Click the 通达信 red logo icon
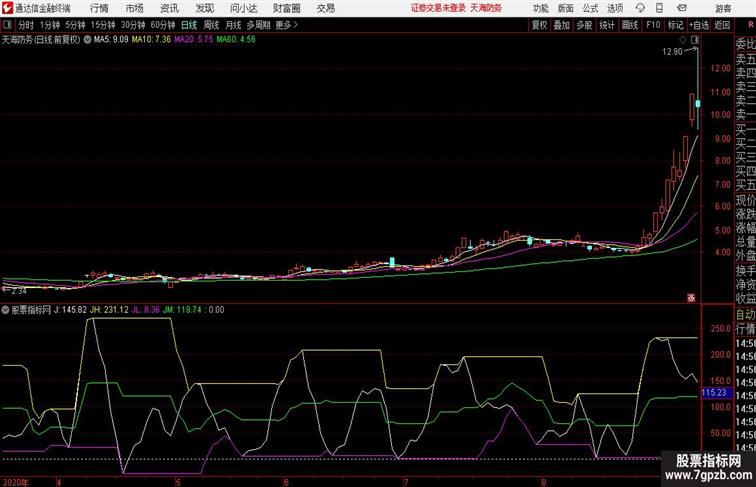Image resolution: width=756 pixels, height=487 pixels. [x=7, y=8]
